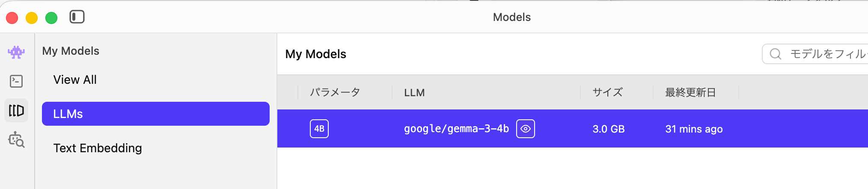Open the Chat view via purple robot icon
The width and height of the screenshot is (868, 189).
16,52
